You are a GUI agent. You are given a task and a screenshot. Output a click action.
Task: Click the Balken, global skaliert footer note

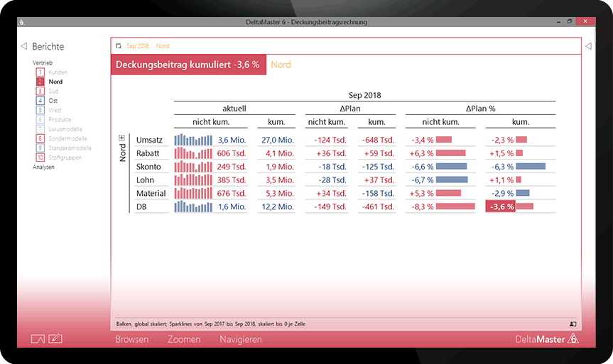coord(211,324)
